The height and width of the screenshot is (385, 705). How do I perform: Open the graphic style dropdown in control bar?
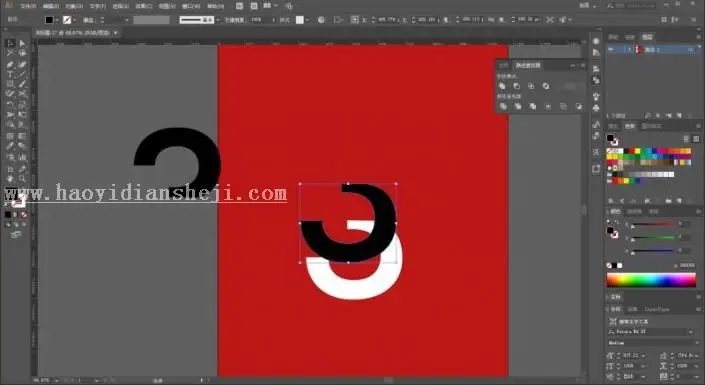tap(308, 20)
